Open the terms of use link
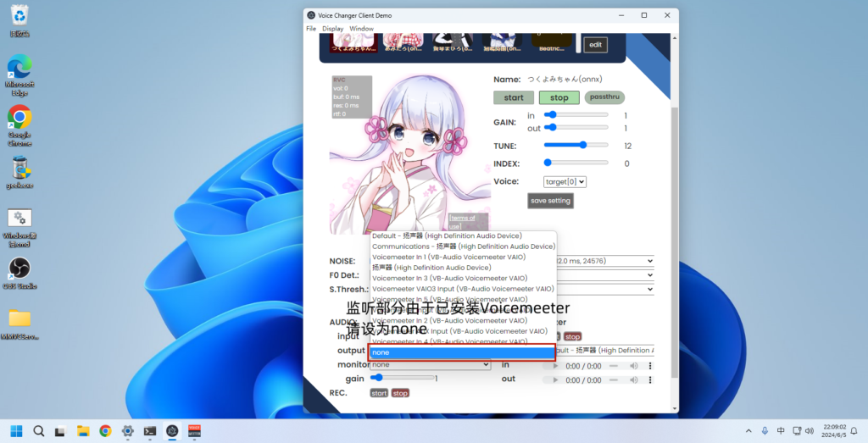Screen dimensions: 868x443 (x=462, y=222)
